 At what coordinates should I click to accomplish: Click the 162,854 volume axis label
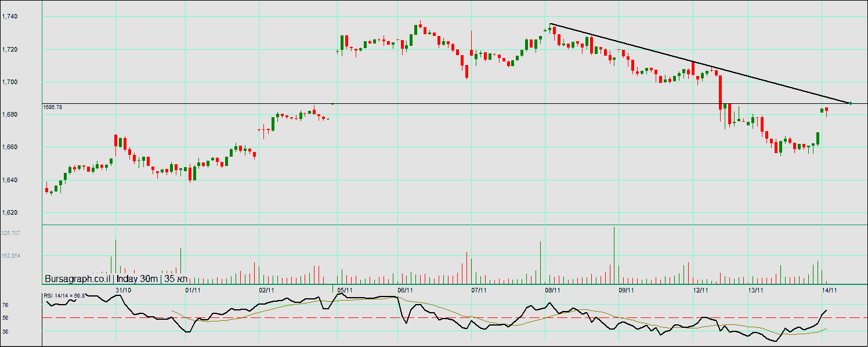tap(11, 256)
